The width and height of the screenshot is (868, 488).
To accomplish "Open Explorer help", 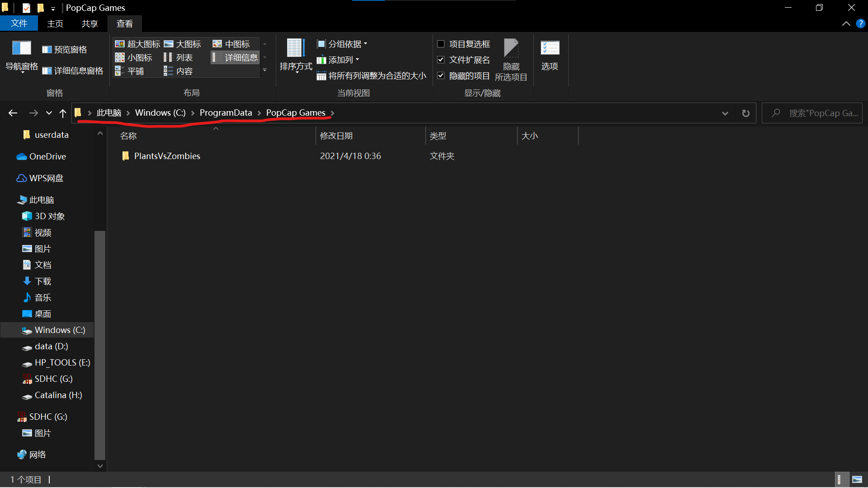I will point(860,23).
